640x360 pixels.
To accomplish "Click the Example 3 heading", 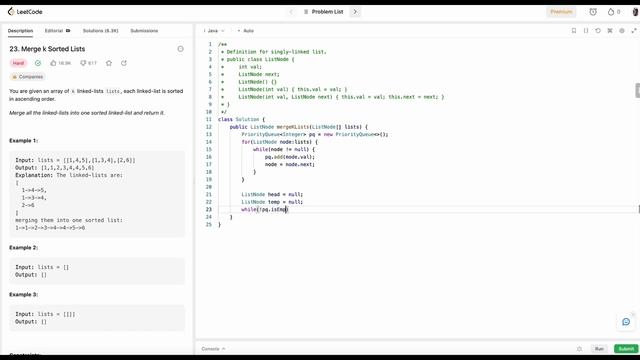I will [24, 295].
